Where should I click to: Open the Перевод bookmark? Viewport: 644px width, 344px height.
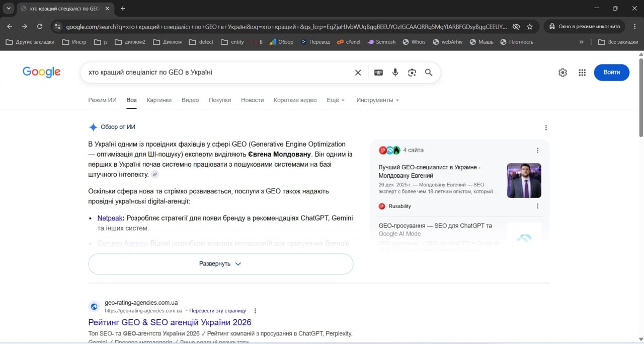[315, 42]
